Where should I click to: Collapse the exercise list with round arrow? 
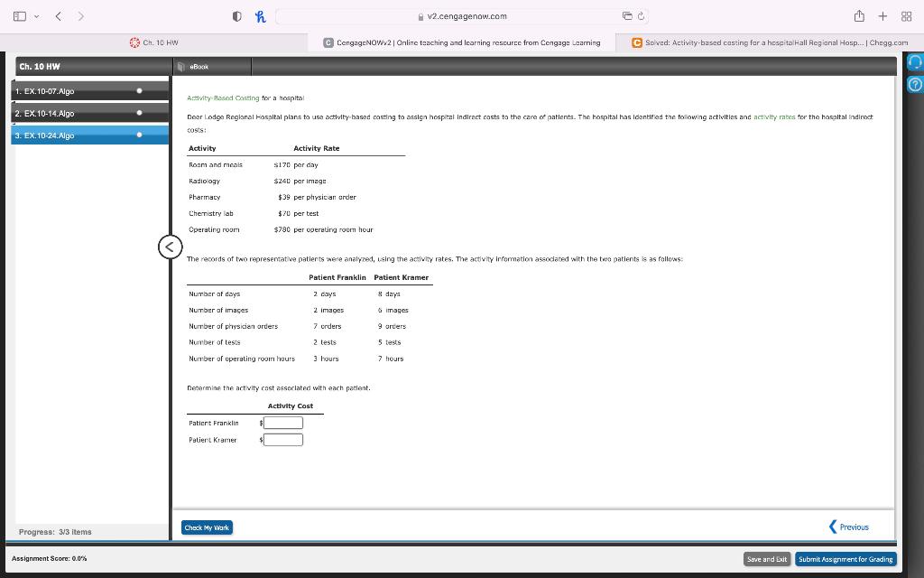point(171,247)
